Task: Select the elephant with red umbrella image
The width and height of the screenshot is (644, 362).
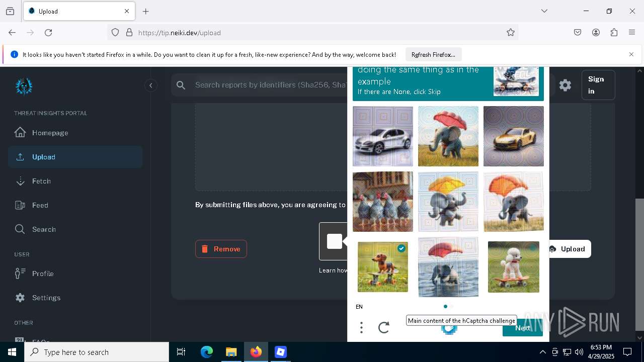Action: [x=448, y=136]
